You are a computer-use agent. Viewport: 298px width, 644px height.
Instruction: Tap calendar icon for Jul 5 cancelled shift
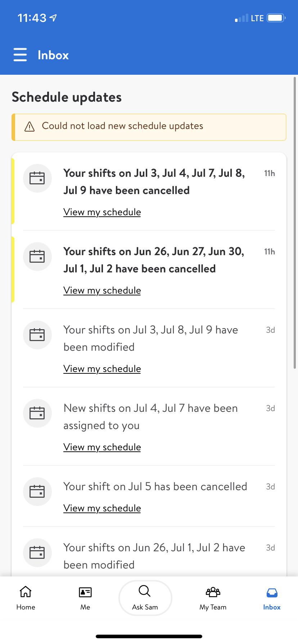point(37,491)
